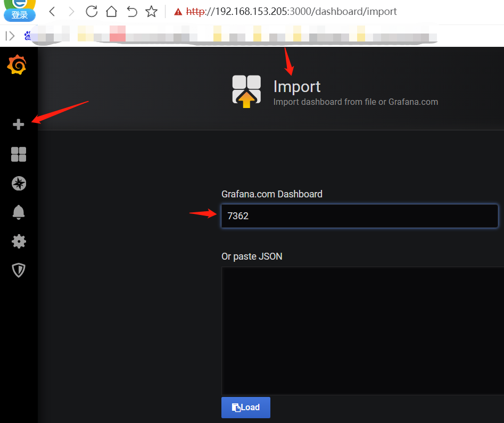The width and height of the screenshot is (504, 423).
Task: Open the Alerting bell icon
Action: pos(19,212)
